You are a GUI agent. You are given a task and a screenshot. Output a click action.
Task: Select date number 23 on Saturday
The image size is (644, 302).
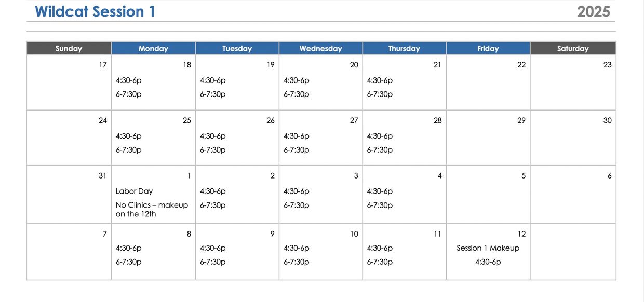(x=607, y=65)
